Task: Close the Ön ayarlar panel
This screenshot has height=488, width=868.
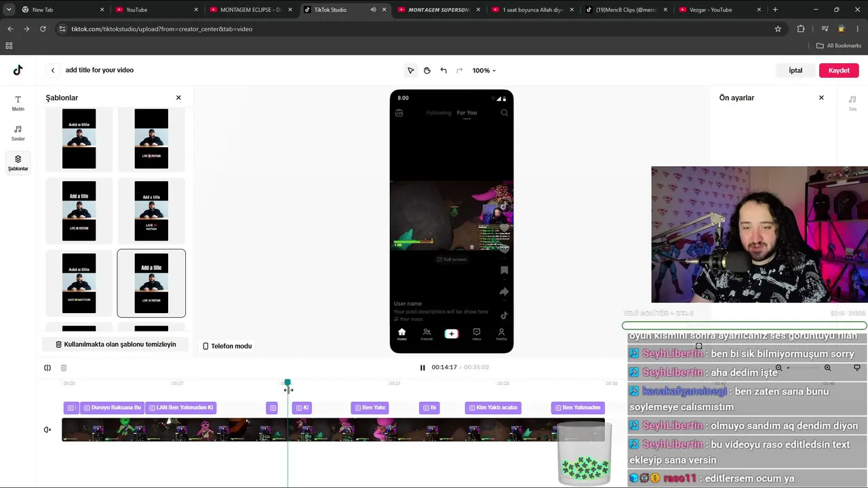Action: (821, 98)
